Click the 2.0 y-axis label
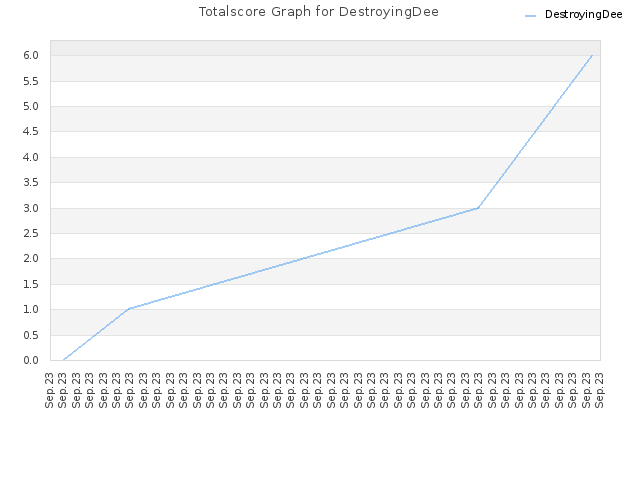 (x=31, y=258)
